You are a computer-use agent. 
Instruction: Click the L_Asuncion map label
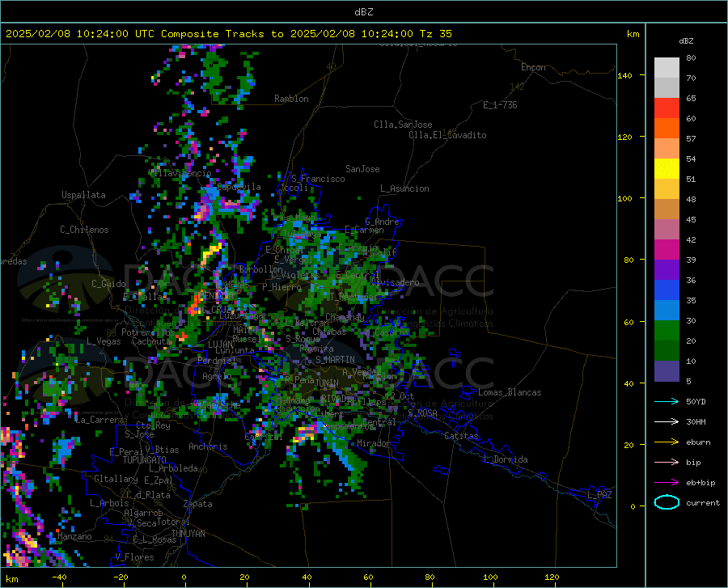405,188
